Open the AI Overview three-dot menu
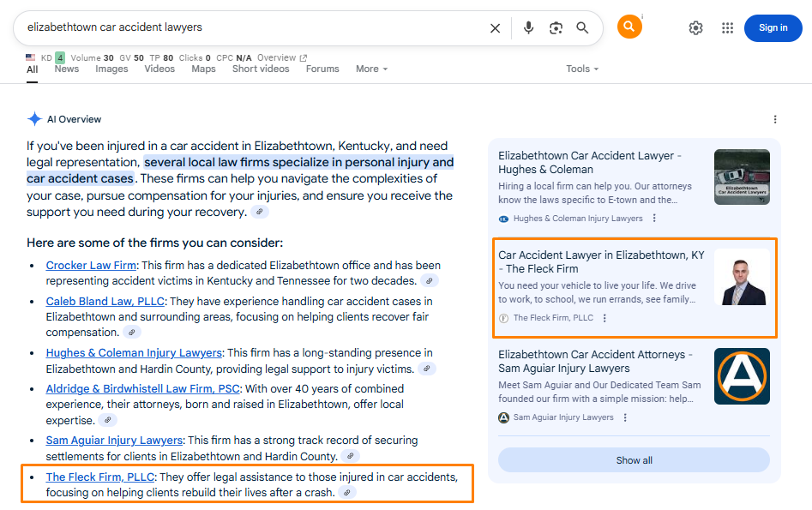 pos(775,119)
